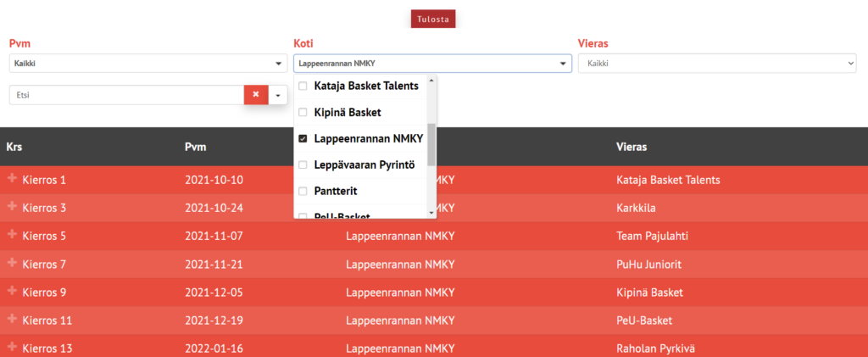Click the dropdown list scroll down arrow

(431, 213)
